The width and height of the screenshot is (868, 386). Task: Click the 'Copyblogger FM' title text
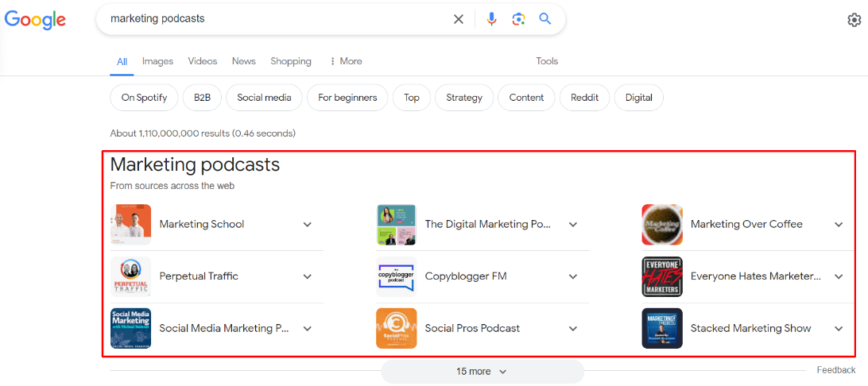pyautogui.click(x=466, y=276)
